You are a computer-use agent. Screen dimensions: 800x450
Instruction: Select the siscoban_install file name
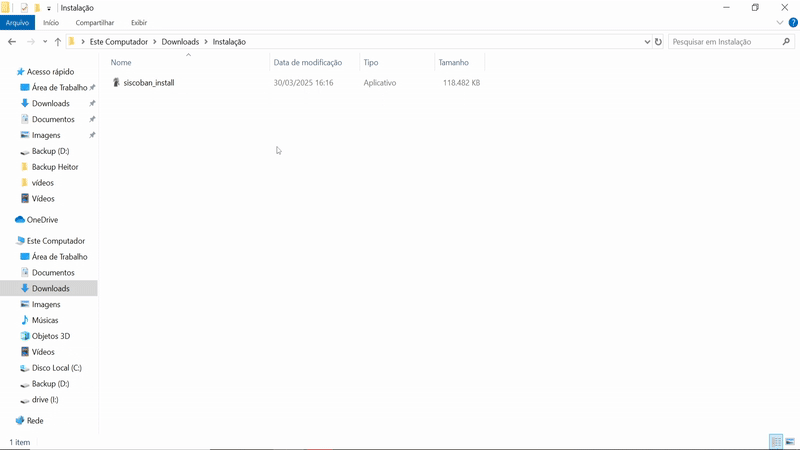click(149, 83)
